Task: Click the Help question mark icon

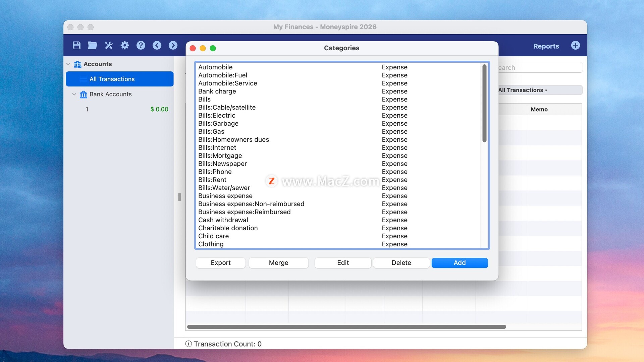Action: (x=141, y=45)
